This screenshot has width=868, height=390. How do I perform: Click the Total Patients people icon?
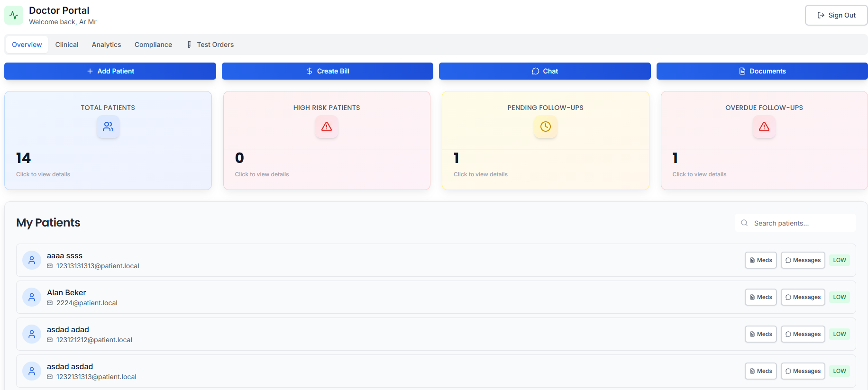[x=108, y=127]
